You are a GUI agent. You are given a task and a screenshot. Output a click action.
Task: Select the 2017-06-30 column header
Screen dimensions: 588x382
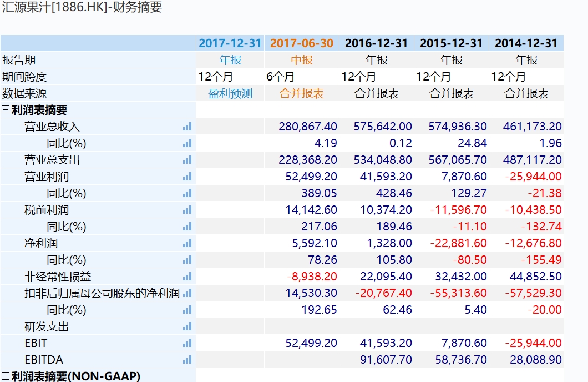tap(302, 43)
